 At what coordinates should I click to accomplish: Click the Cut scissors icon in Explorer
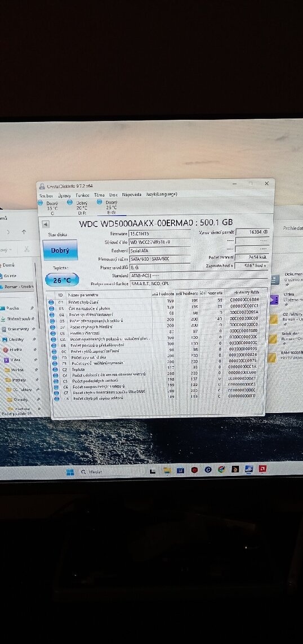(26, 249)
